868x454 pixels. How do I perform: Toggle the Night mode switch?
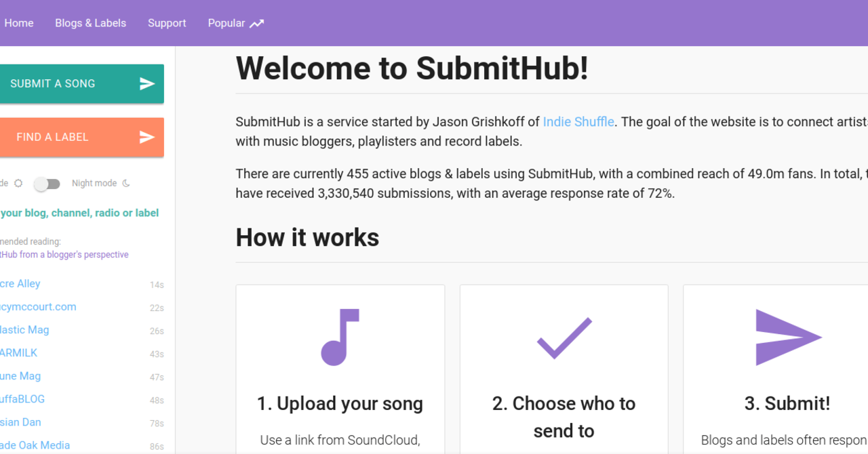(47, 184)
